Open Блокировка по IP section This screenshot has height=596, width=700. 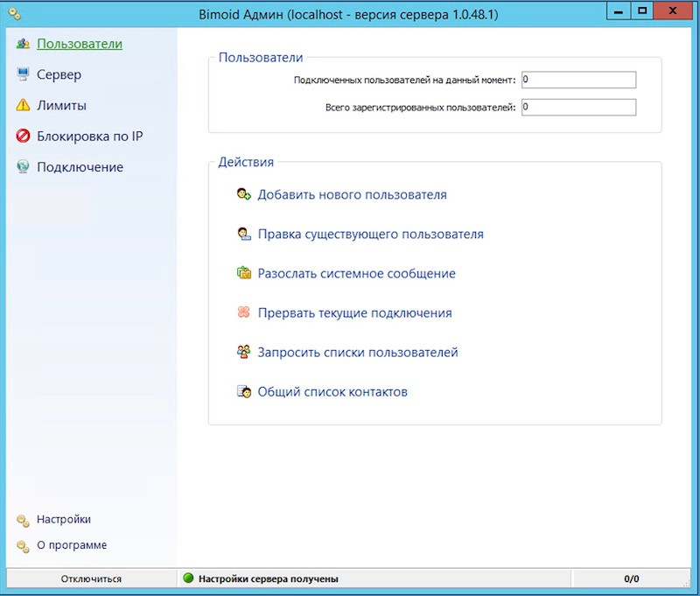pyautogui.click(x=89, y=137)
